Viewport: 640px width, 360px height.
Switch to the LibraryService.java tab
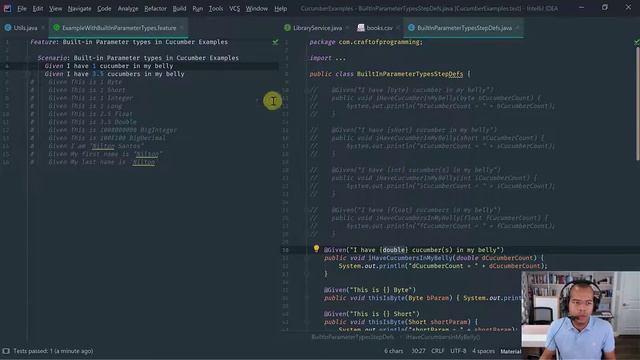pos(317,28)
